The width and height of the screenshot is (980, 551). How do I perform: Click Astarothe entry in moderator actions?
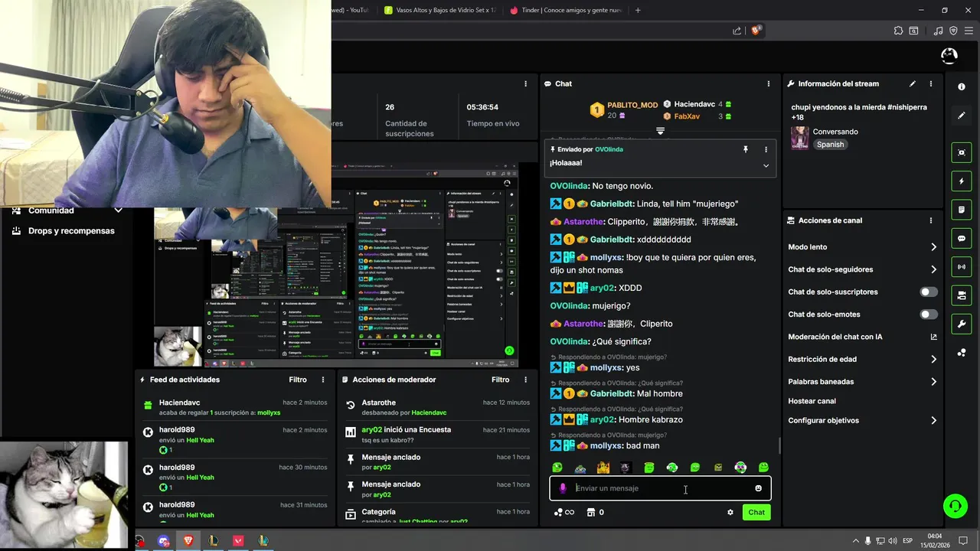click(436, 407)
